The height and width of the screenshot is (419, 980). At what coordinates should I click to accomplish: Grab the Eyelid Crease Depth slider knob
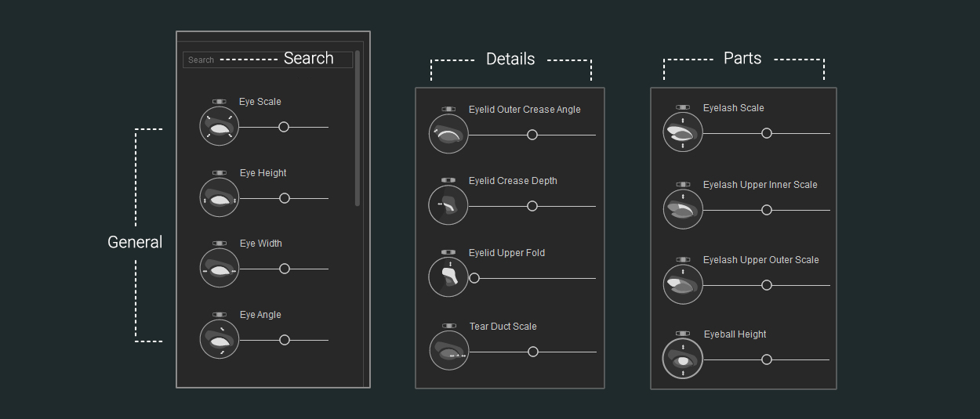click(532, 206)
